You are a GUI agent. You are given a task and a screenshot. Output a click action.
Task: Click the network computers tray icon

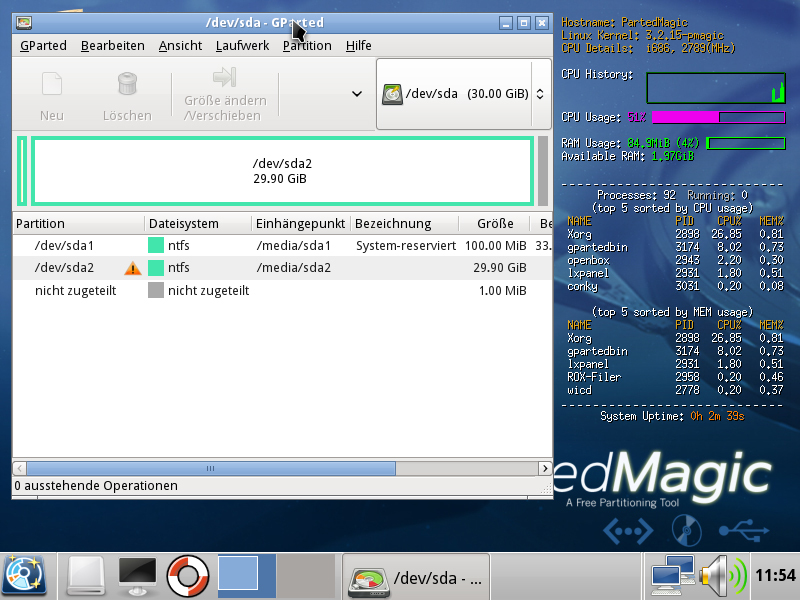[672, 577]
